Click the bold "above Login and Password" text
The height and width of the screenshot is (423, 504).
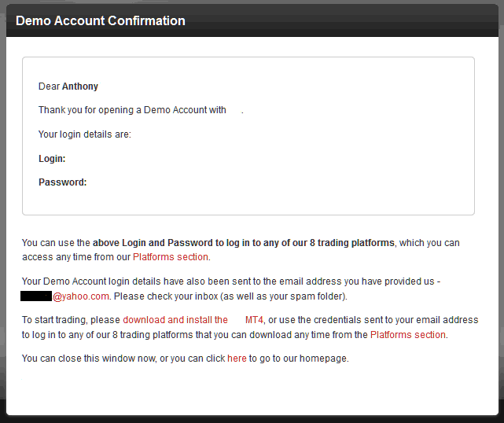pos(165,243)
